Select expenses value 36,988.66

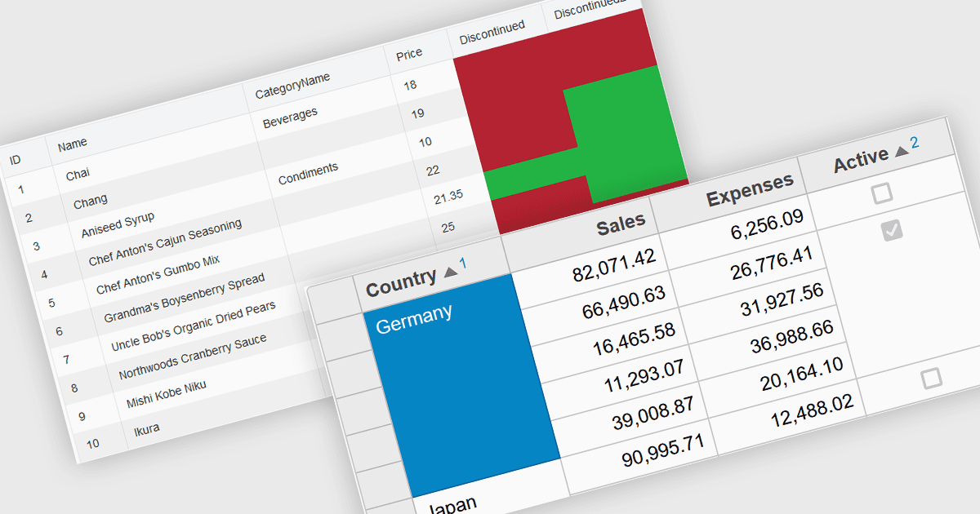pyautogui.click(x=791, y=339)
